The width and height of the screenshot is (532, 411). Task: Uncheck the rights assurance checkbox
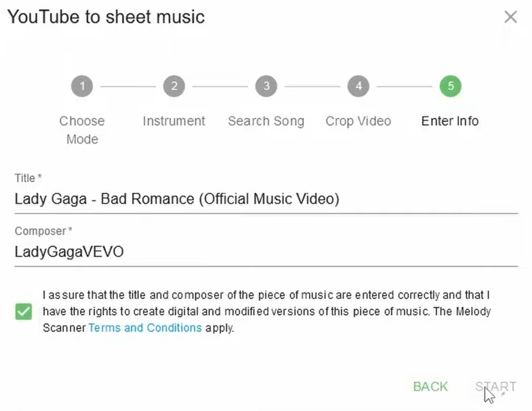24,312
